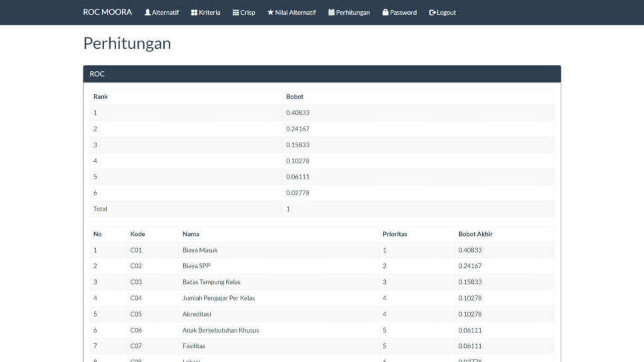Go to the Kriteria page
The width and height of the screenshot is (644, 362).
coord(206,12)
